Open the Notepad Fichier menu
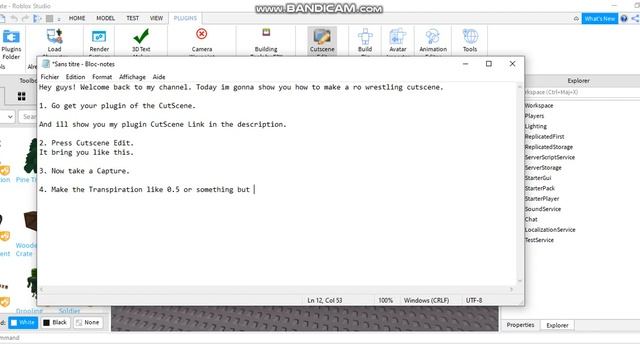Image resolution: width=640 pixels, height=360 pixels. tap(50, 77)
